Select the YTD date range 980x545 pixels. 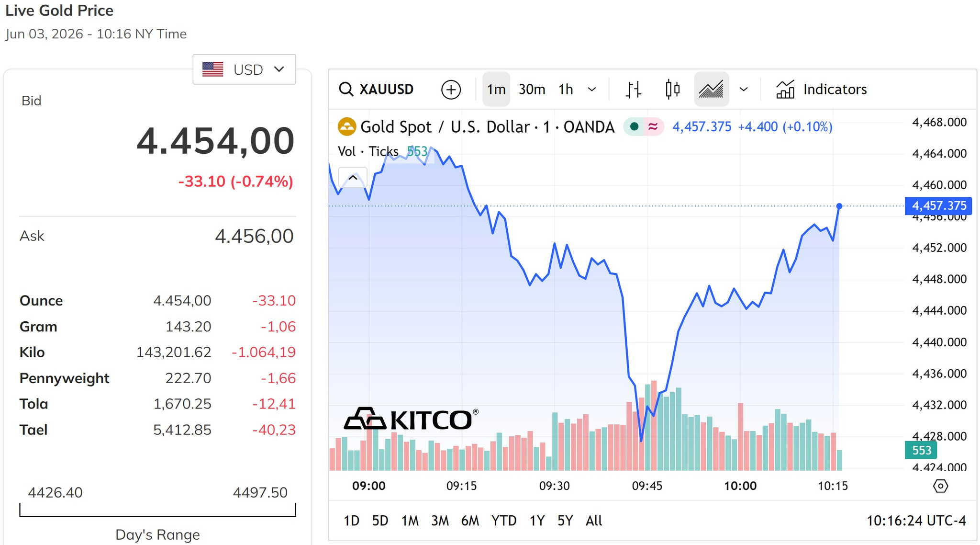504,521
